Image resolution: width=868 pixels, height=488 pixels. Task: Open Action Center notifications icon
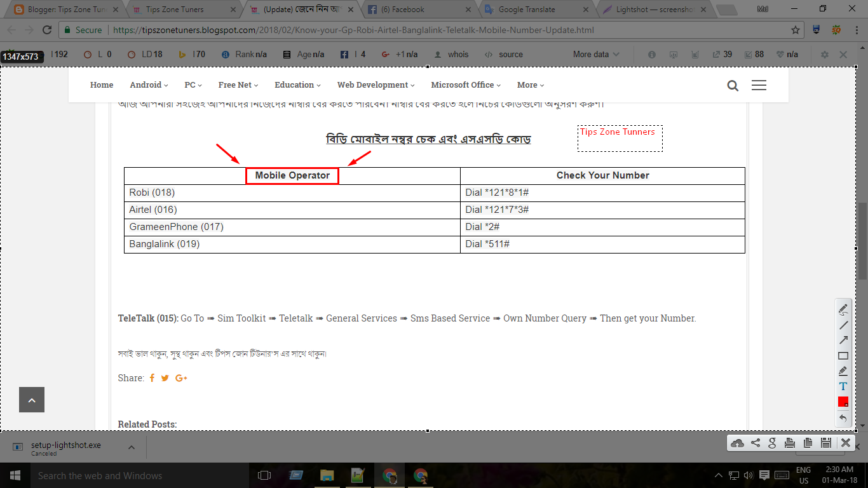pyautogui.click(x=764, y=475)
